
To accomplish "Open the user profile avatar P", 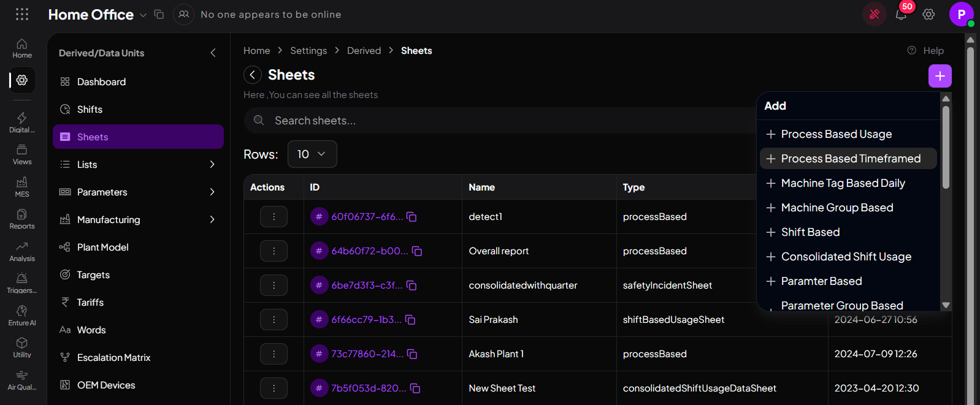I will pyautogui.click(x=961, y=14).
